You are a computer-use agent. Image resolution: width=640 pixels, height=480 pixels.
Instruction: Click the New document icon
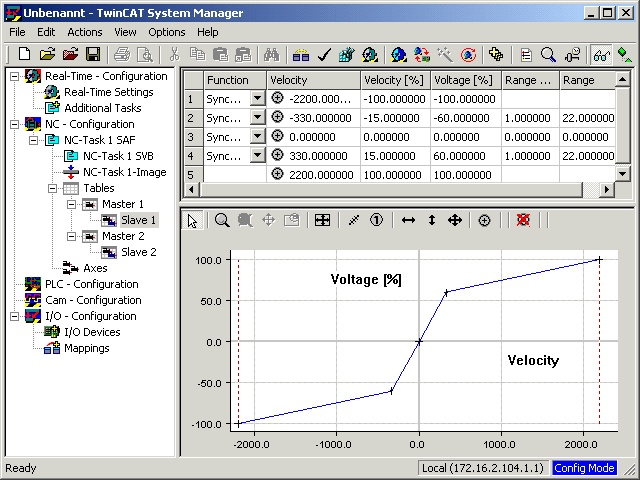click(x=24, y=54)
